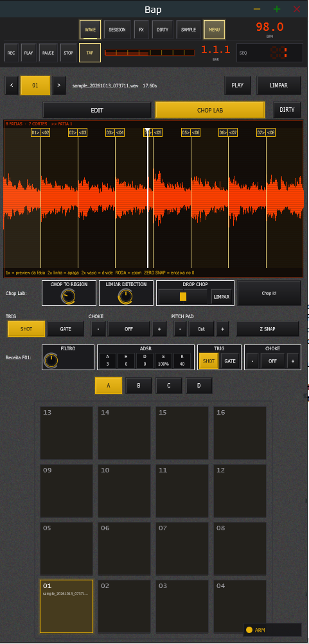Go to next sample with right arrow
Viewport: 309px width, 644px height.
click(x=59, y=85)
